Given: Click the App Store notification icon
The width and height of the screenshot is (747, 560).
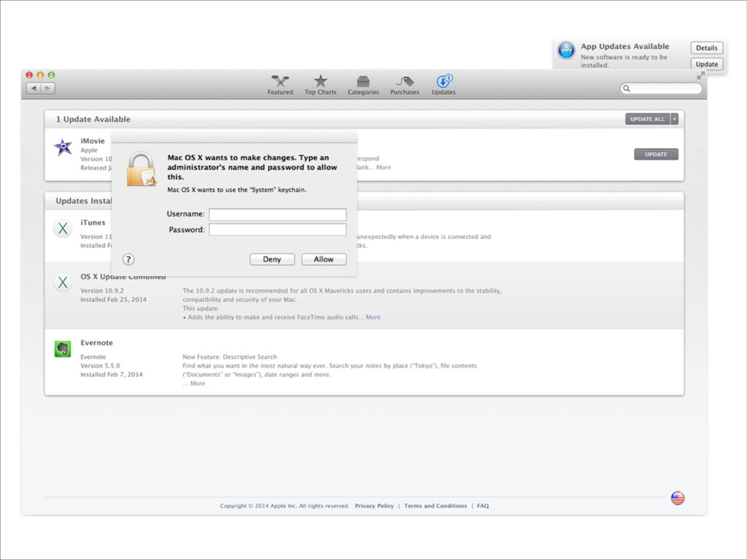Looking at the screenshot, I should click(x=566, y=50).
